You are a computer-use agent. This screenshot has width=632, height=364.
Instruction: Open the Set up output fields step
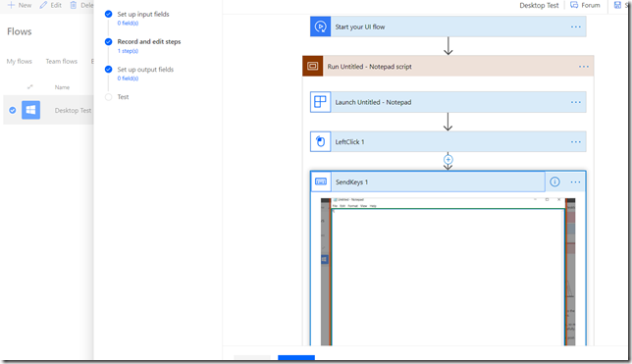click(x=145, y=70)
